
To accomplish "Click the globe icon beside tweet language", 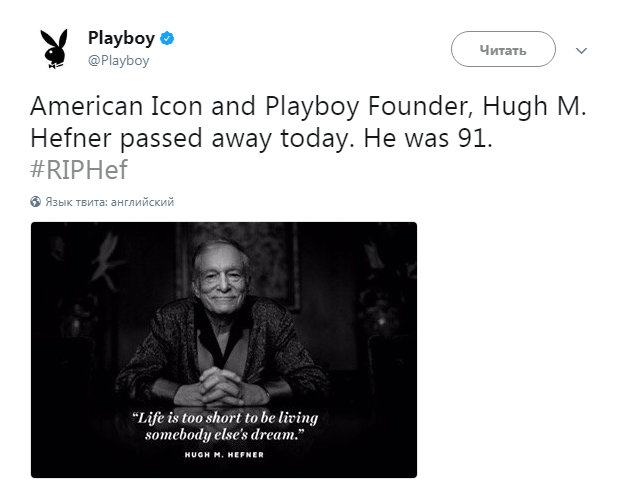I will point(36,201).
